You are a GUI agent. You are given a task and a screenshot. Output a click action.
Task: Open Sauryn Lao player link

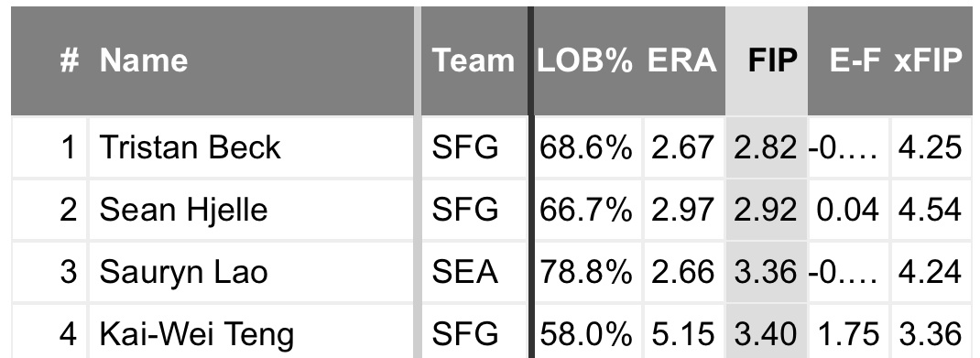click(x=183, y=273)
